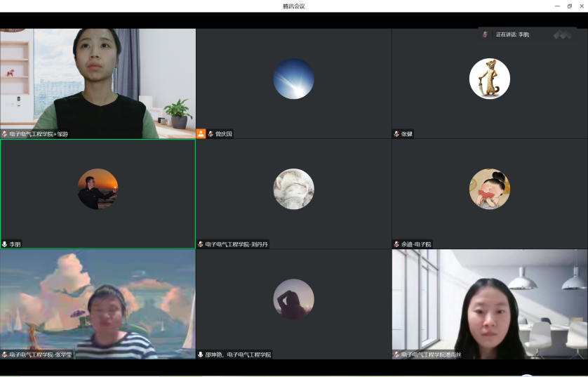Select 李朋's sunset avatar
Image resolution: width=588 pixels, height=377 pixels.
tap(98, 189)
